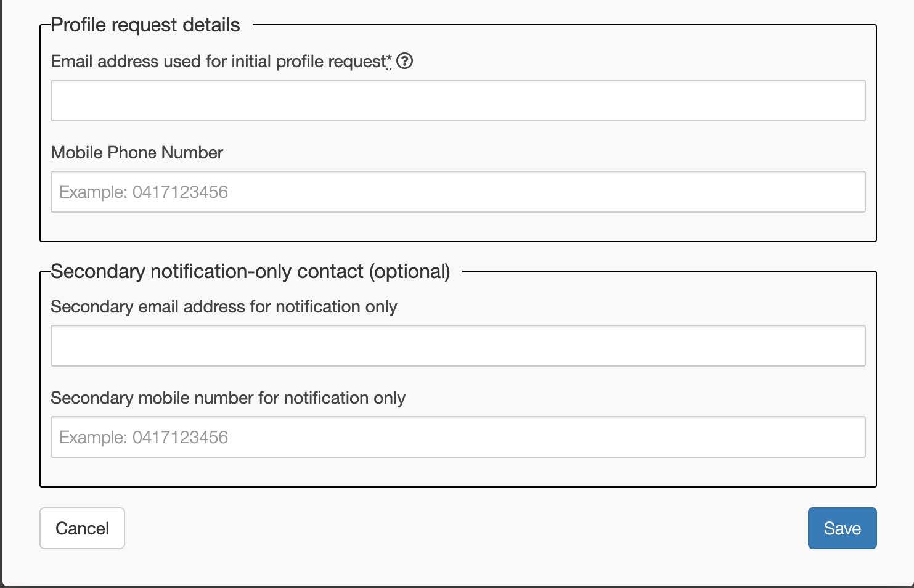Screen dimensions: 914x588
Task: Click the 'Mobile Phone Number' label
Action: pyautogui.click(x=137, y=152)
